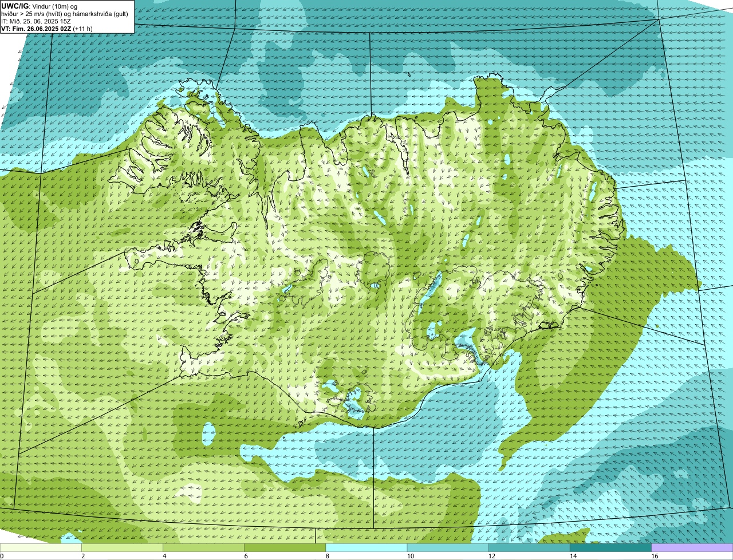Click the 6–8 m/s olive green legend swatch
This screenshot has width=733, height=560.
pyautogui.click(x=285, y=547)
